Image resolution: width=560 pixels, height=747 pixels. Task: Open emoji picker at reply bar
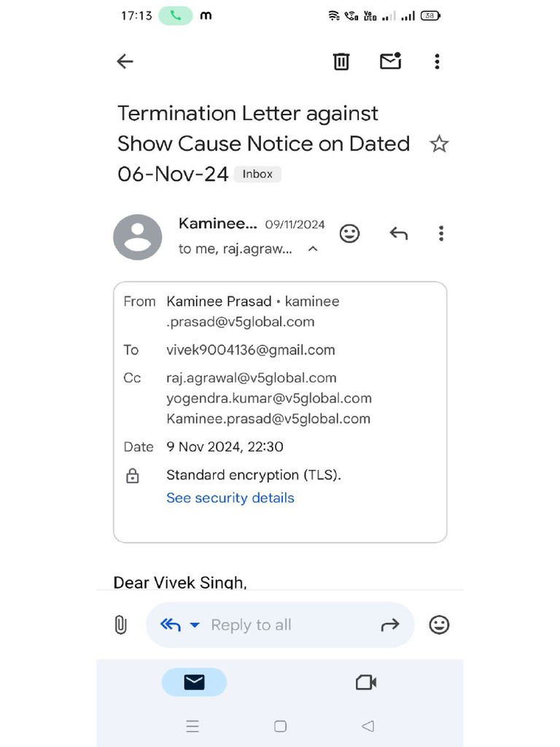click(x=439, y=624)
